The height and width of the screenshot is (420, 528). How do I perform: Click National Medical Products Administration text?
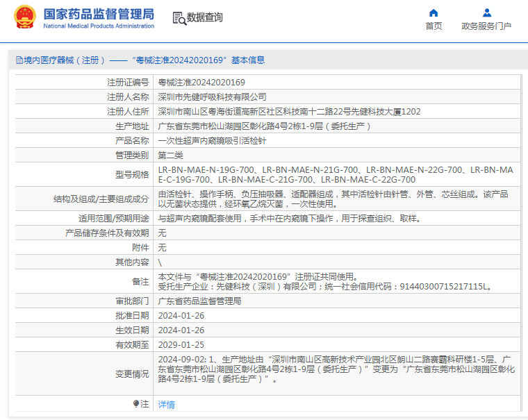click(99, 26)
